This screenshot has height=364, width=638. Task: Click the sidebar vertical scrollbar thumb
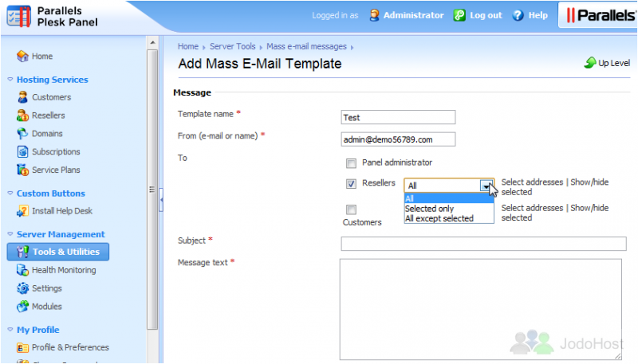152,190
